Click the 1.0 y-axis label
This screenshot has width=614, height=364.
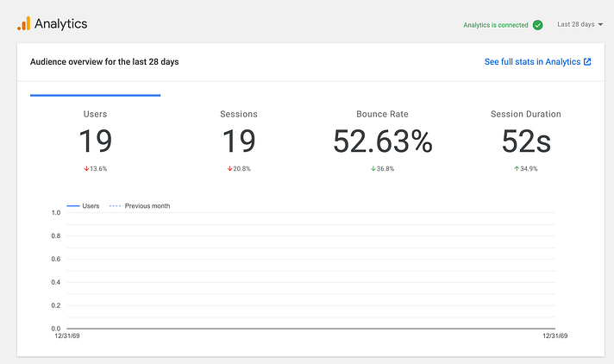coord(56,213)
